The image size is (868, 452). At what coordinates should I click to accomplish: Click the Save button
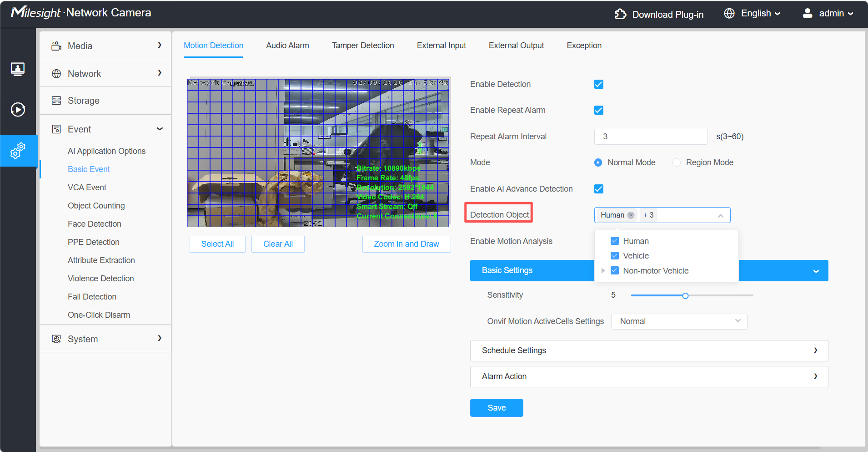pos(497,408)
